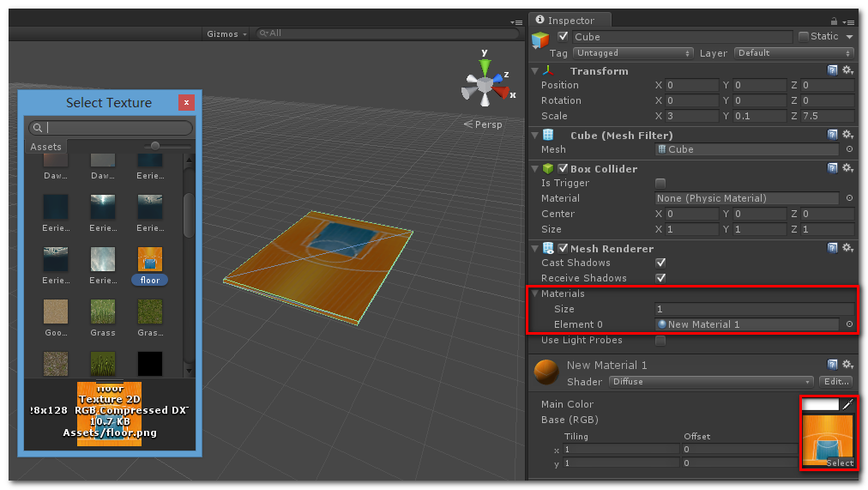868x490 pixels.
Task: Click the Cube game object icon
Action: [x=540, y=39]
